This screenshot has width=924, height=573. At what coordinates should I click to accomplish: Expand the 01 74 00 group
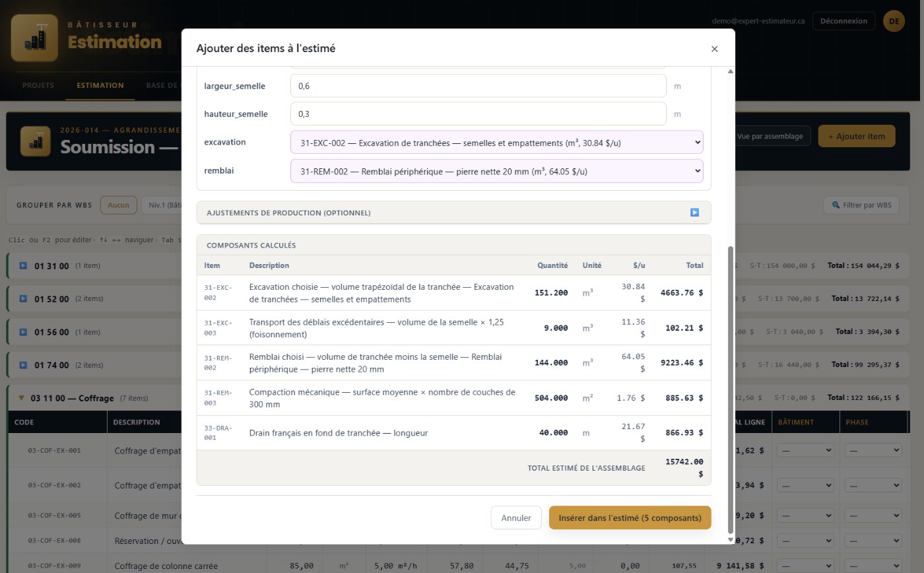tap(23, 365)
